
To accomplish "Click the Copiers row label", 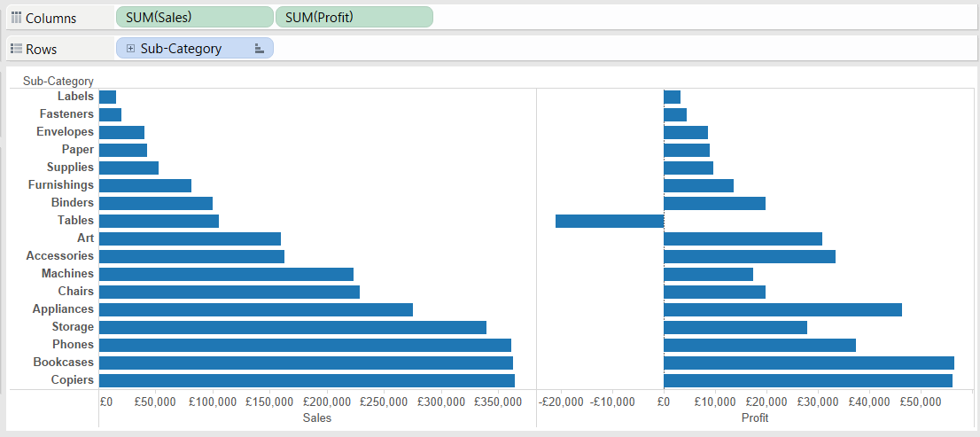I will [x=74, y=380].
